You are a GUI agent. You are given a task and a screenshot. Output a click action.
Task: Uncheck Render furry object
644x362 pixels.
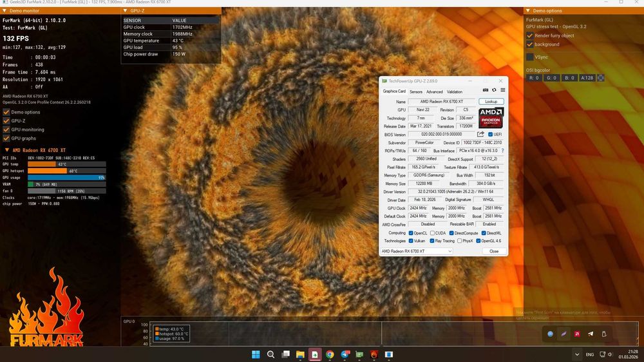coord(530,35)
